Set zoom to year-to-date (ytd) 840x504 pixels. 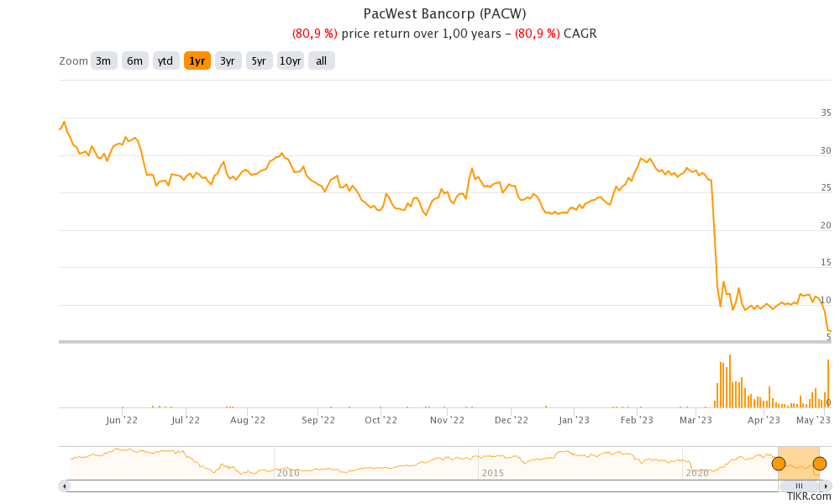coord(165,61)
